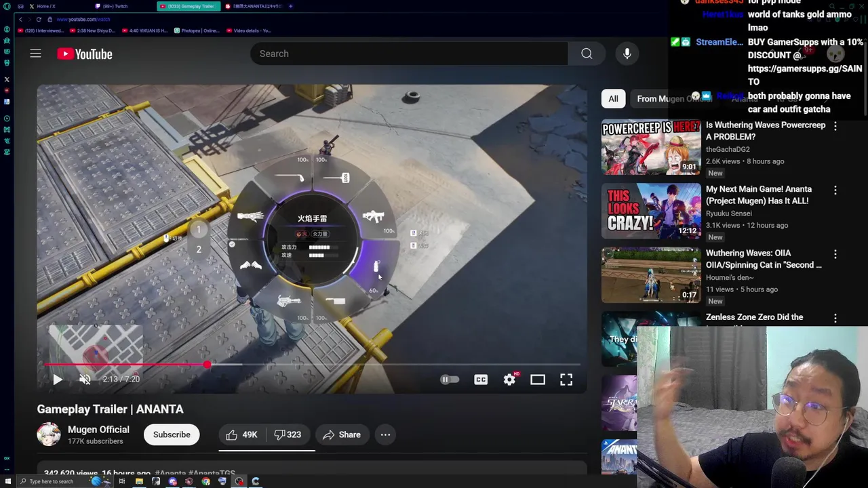Click the red progress bar scrubber
868x488 pixels.
pos(207,365)
